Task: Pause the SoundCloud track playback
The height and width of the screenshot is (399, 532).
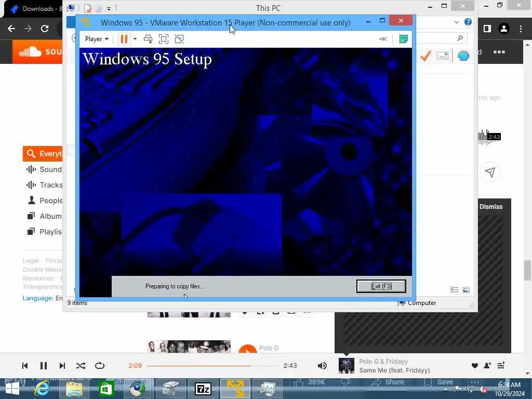Action: pos(44,365)
